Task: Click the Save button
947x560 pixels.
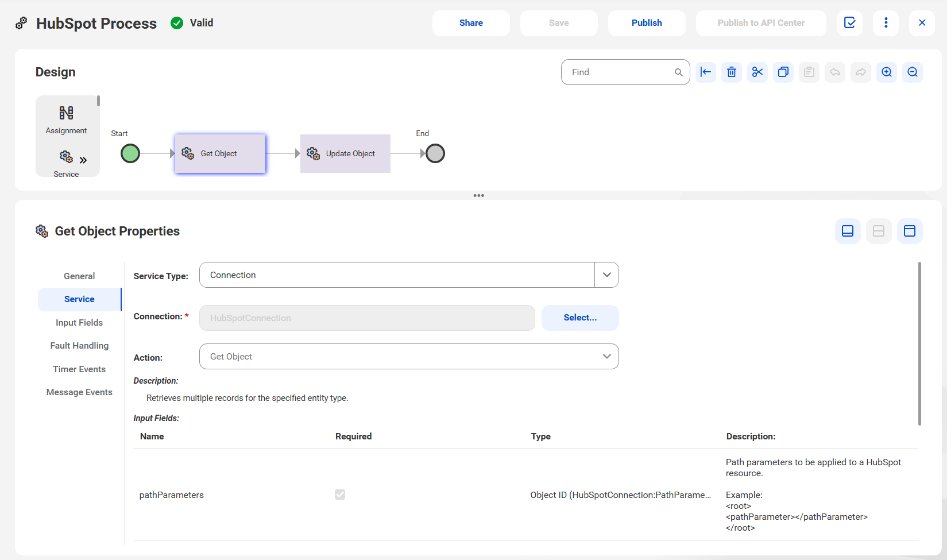Action: [x=559, y=23]
